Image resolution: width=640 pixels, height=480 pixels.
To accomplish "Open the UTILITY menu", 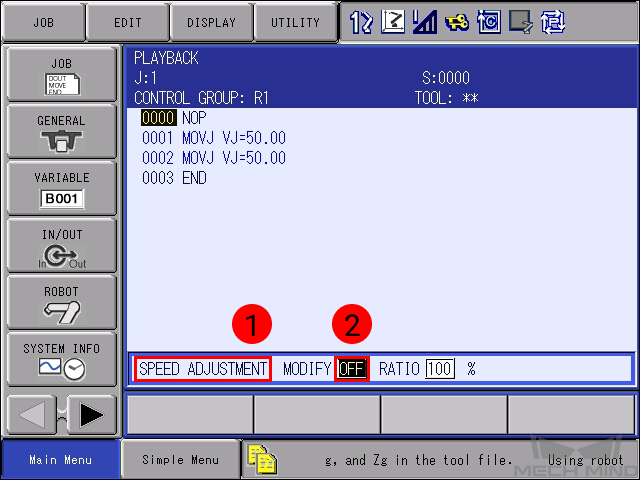I will point(296,22).
